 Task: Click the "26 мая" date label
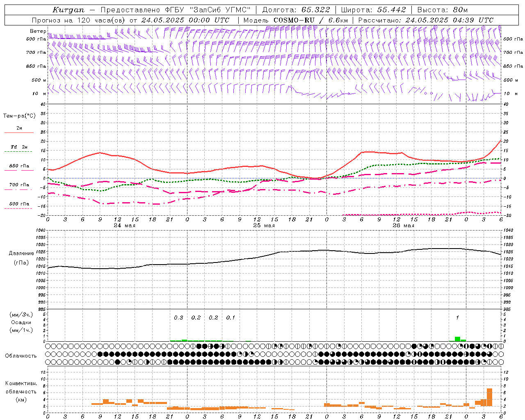pyautogui.click(x=403, y=226)
